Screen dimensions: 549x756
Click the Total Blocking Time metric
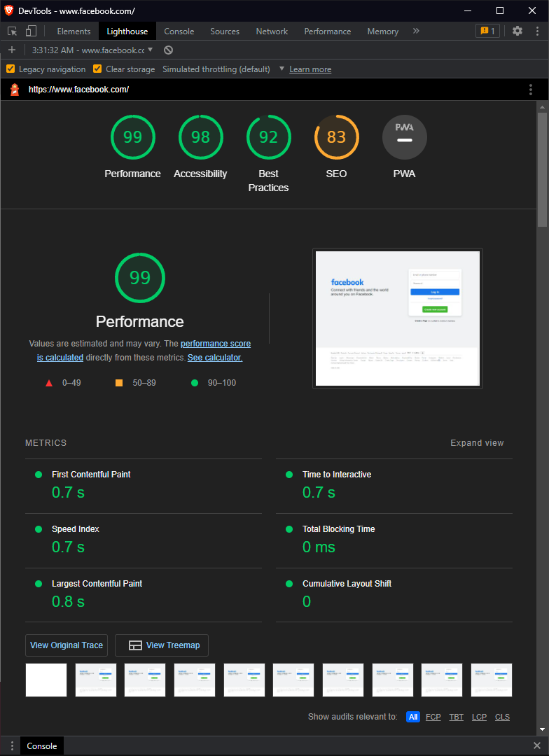point(394,540)
